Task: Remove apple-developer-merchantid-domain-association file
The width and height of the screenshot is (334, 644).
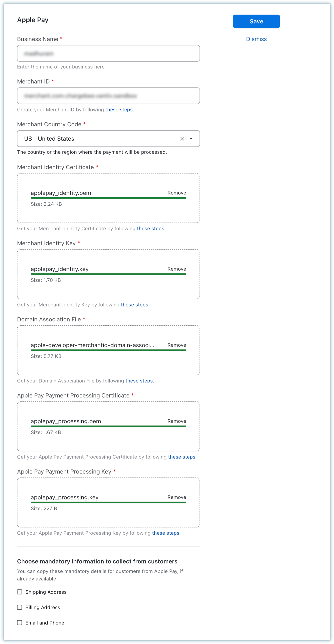Action: [x=177, y=345]
